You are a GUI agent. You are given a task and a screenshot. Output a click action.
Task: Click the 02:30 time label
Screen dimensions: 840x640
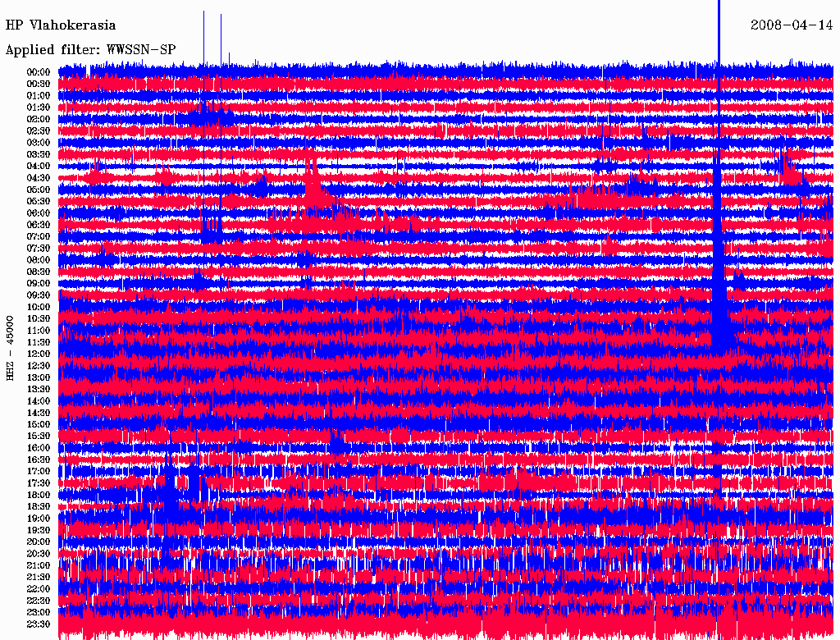39,130
